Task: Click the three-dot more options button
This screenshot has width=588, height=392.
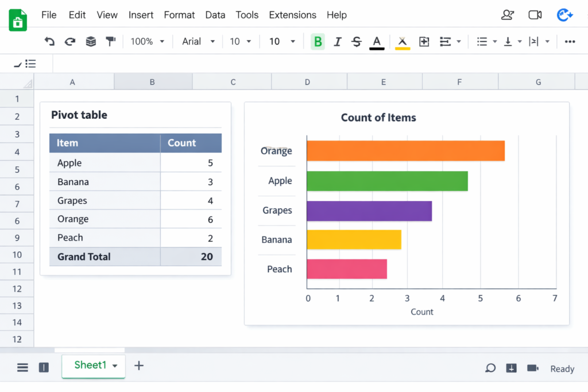Action: [570, 41]
